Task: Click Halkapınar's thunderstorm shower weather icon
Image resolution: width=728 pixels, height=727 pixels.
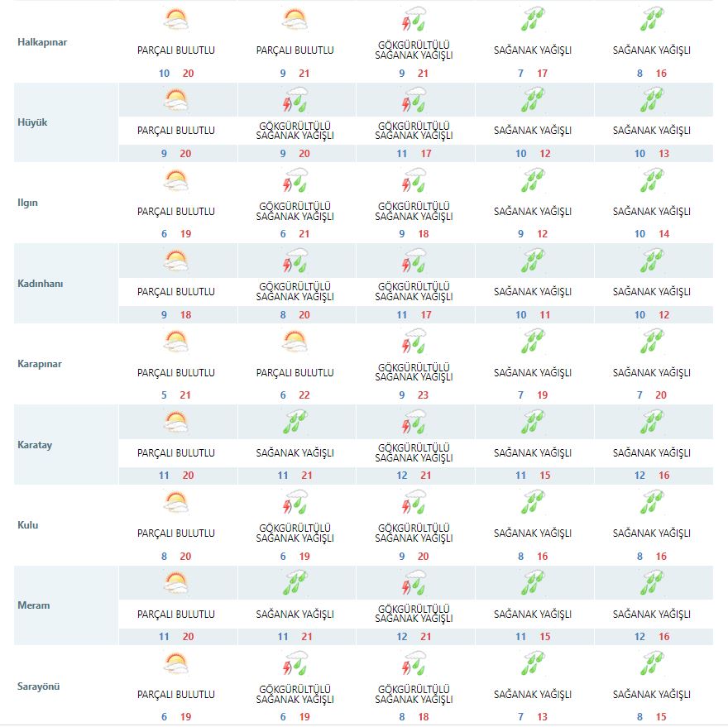Action: point(414,20)
